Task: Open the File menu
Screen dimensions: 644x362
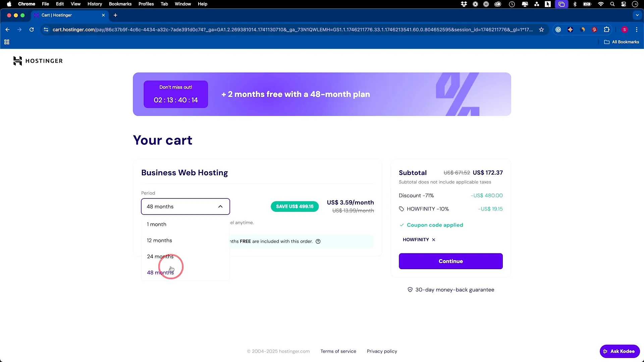Action: 45,4
